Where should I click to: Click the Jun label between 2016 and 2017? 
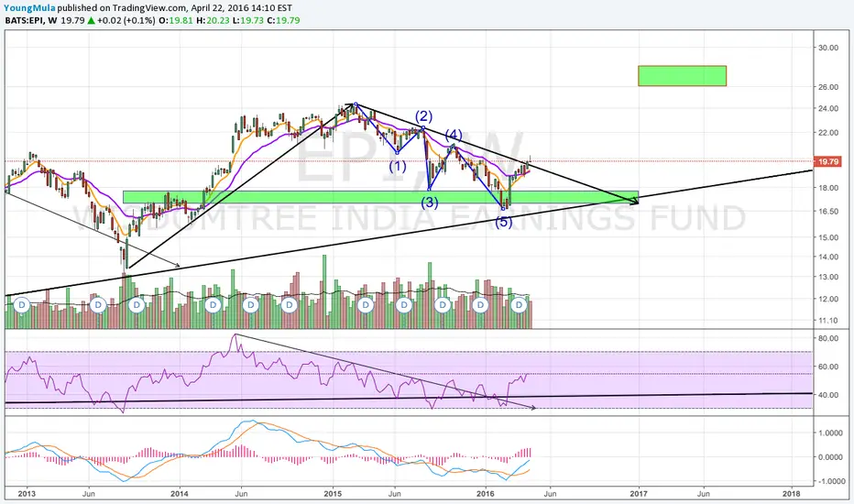click(x=550, y=494)
